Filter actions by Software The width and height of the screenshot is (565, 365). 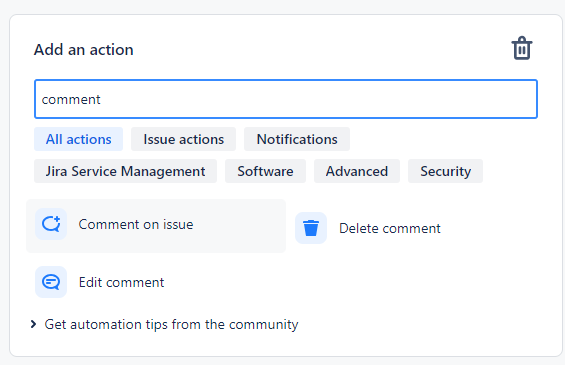[x=265, y=171]
